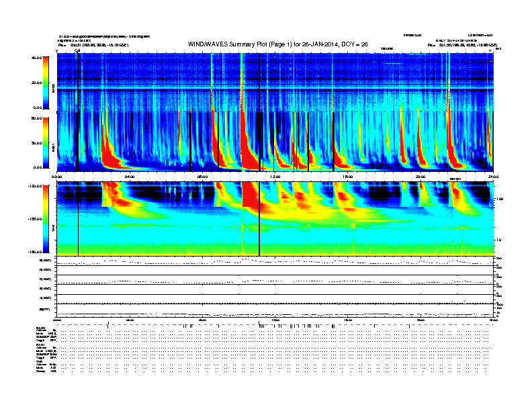Click the RAD2 vertical axis label
Screen dimensions: 532x411
coord(53,88)
